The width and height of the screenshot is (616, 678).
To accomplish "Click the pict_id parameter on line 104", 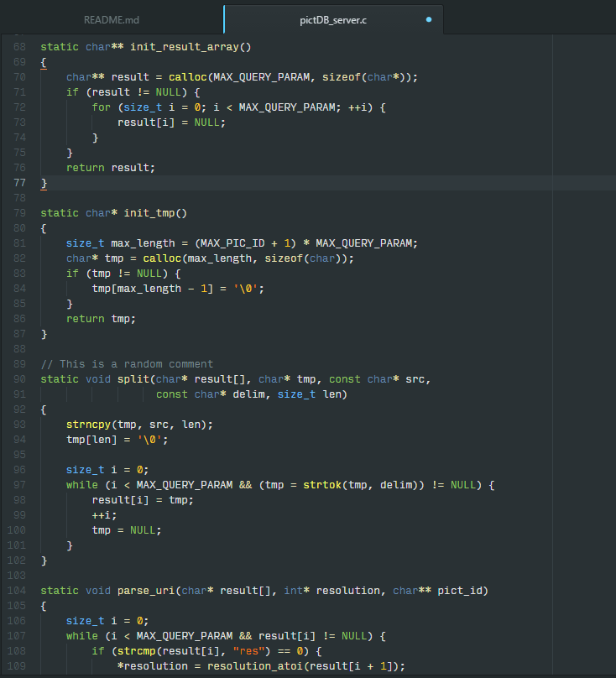I will click(460, 591).
